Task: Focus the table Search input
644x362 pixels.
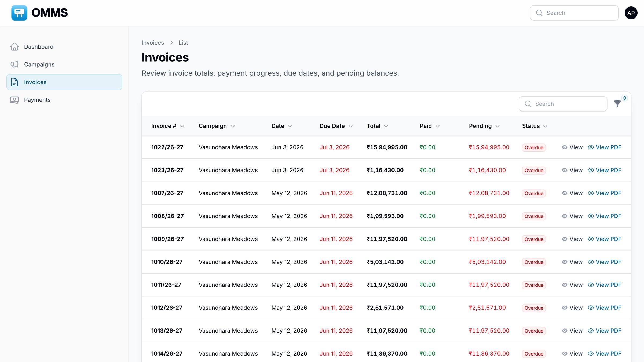Action: tap(563, 104)
